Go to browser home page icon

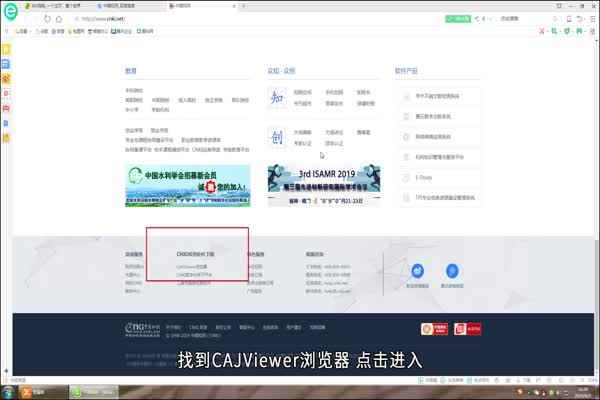(x=59, y=19)
